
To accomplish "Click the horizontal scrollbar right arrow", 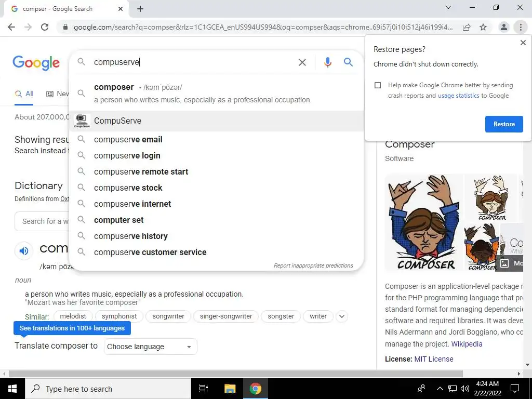I will pos(519,374).
